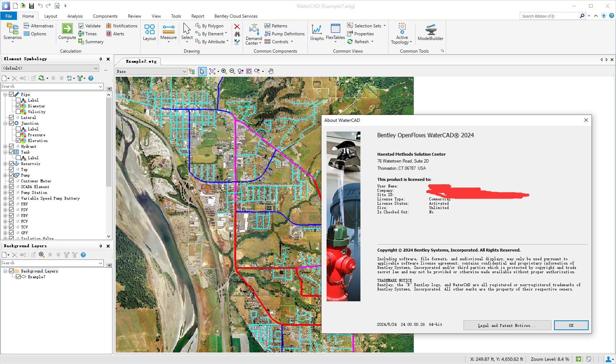
Task: Click the Zoom Out magnifier in drawing toolbar
Action: (232, 71)
